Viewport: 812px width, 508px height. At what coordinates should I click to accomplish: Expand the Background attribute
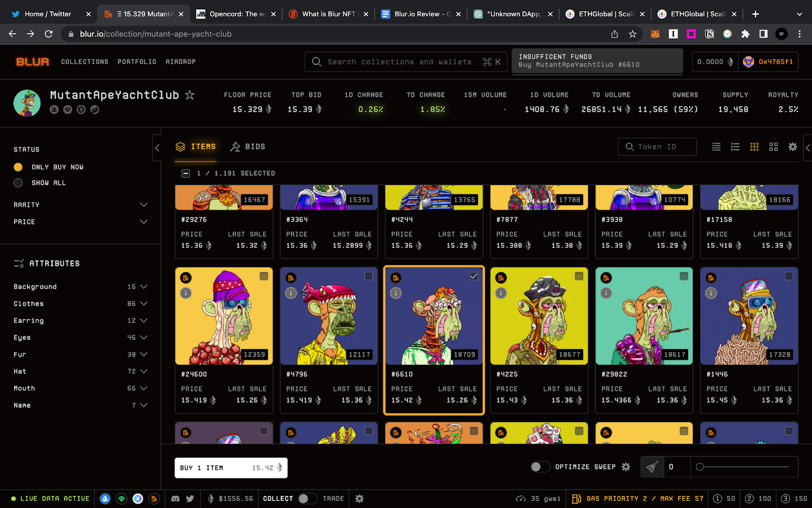[x=80, y=287]
